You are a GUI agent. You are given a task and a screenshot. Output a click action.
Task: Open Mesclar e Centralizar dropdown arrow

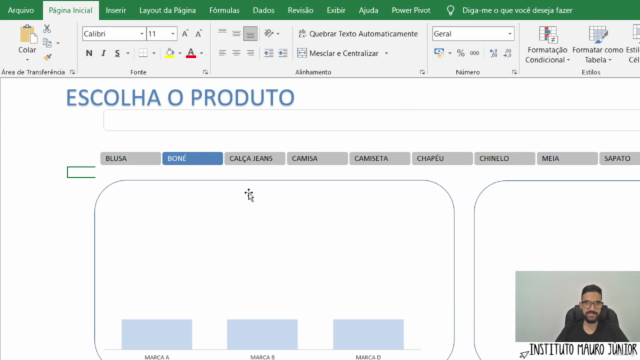[x=386, y=53]
